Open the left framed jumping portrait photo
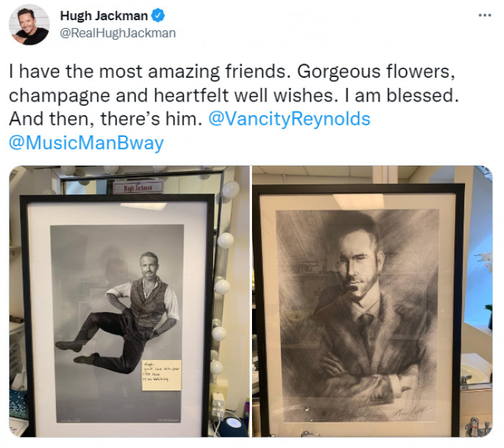This screenshot has height=448, width=504. (129, 301)
